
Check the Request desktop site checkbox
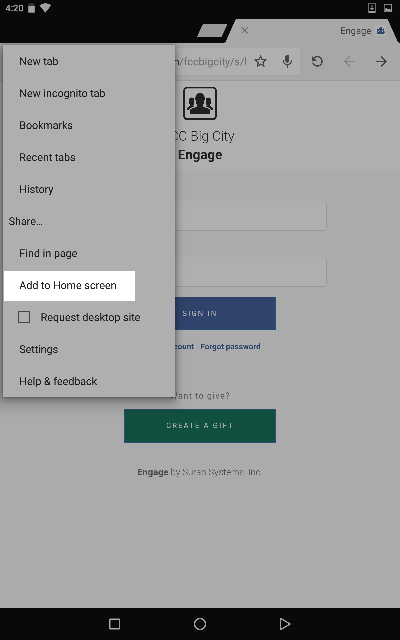tap(24, 317)
